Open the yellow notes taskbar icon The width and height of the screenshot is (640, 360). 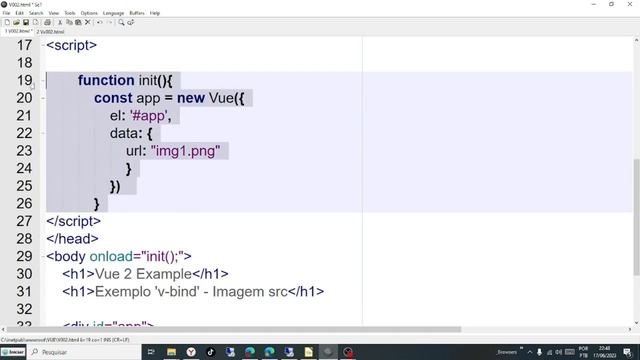pyautogui.click(x=309, y=352)
